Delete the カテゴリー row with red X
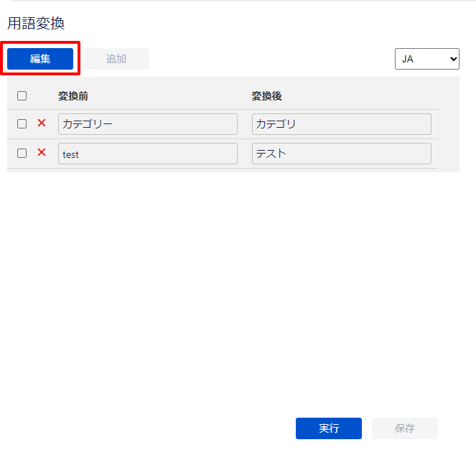Screen dimensions: 476x455 (x=42, y=123)
